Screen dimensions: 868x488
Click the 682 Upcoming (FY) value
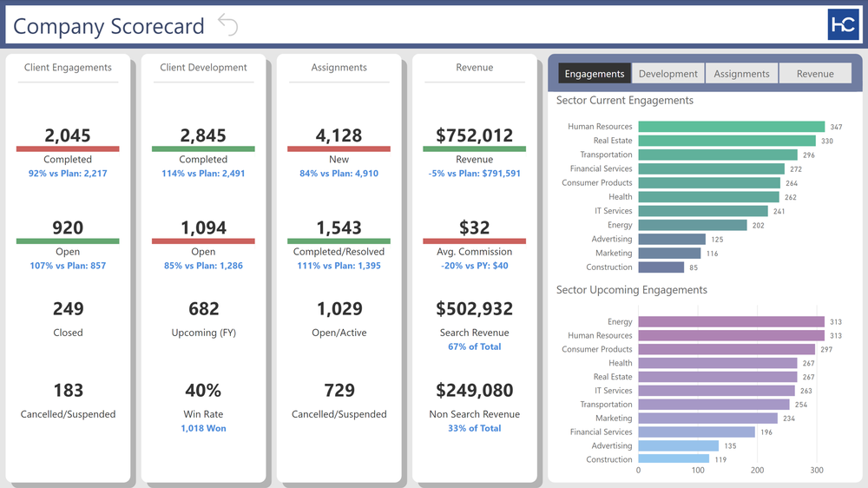[204, 308]
